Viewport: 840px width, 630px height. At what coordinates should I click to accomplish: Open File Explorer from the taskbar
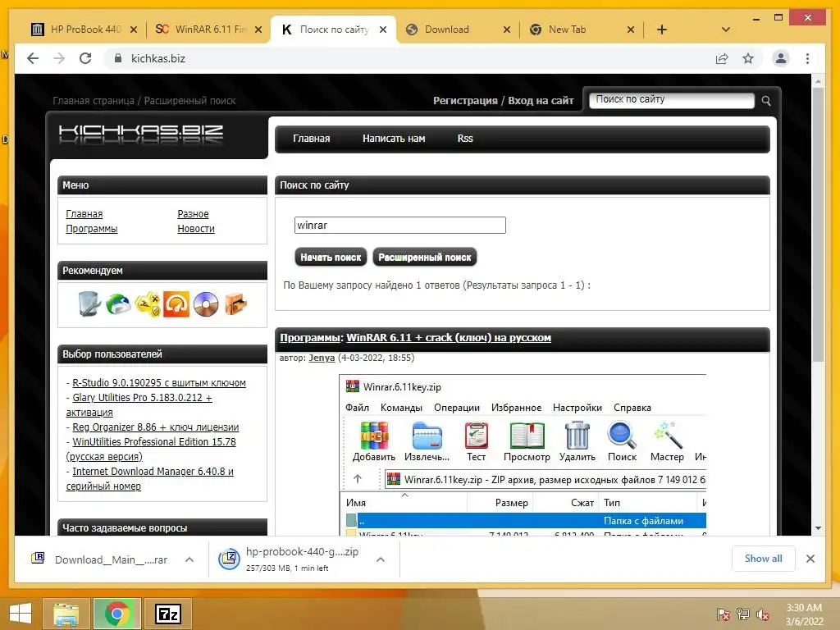66,614
